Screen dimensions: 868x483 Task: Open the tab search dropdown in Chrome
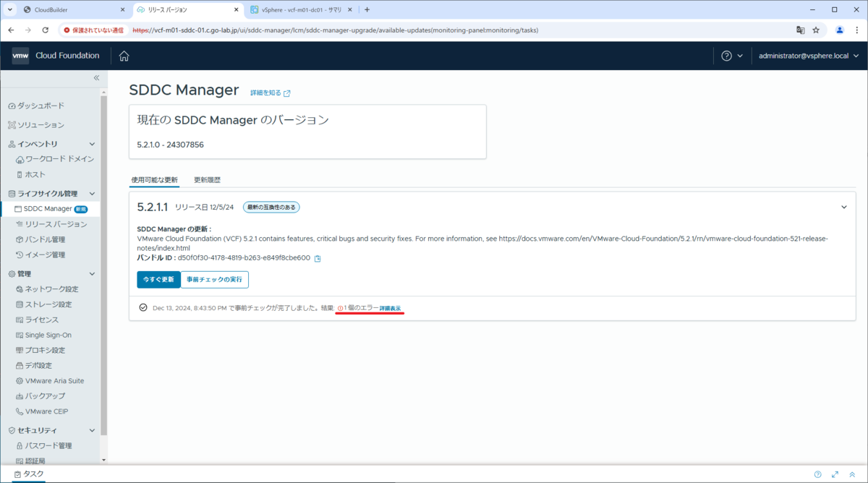9,9
